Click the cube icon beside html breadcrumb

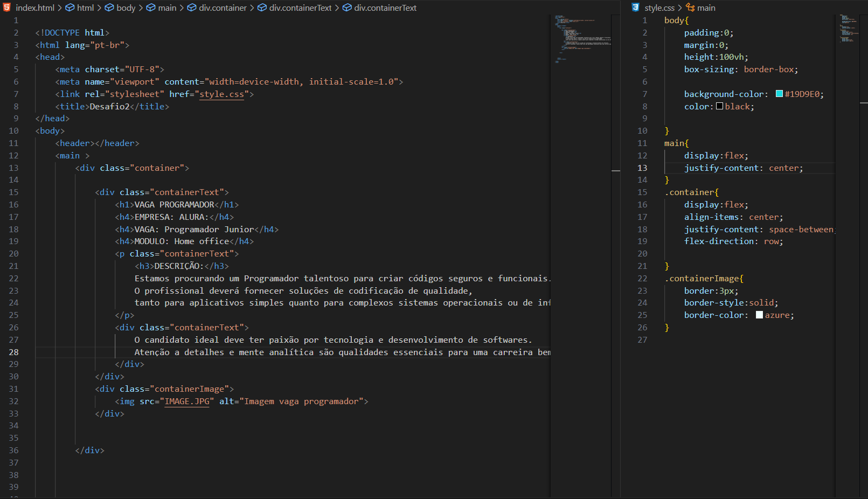tap(70, 8)
